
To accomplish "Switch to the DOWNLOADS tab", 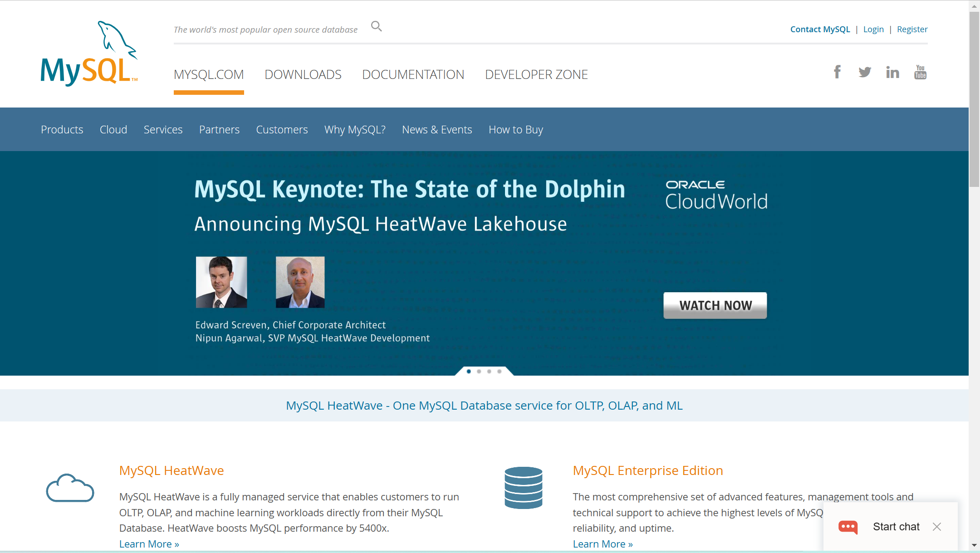I will click(x=303, y=74).
